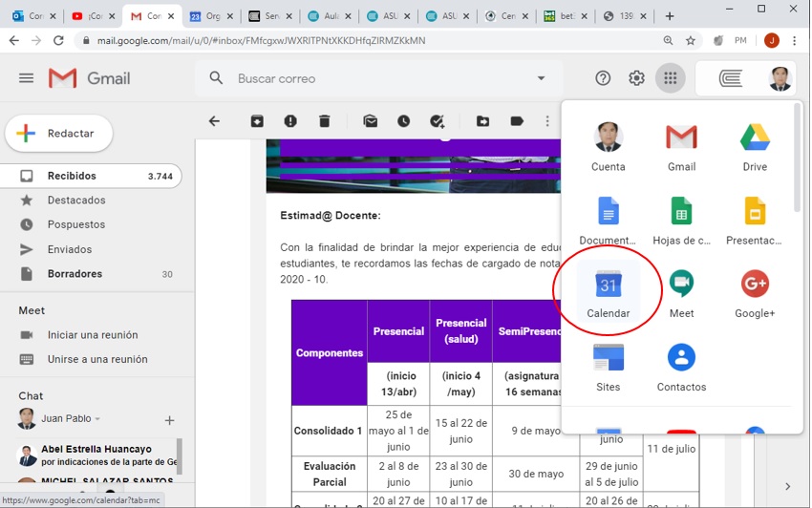812x508 pixels.
Task: Open Contactos from the apps grid
Action: 681,366
